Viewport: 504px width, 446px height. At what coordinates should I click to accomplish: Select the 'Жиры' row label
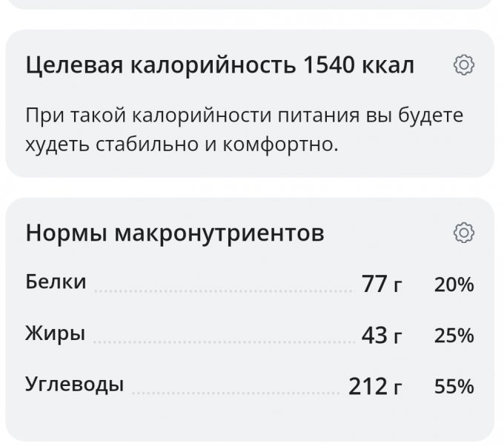(x=56, y=333)
